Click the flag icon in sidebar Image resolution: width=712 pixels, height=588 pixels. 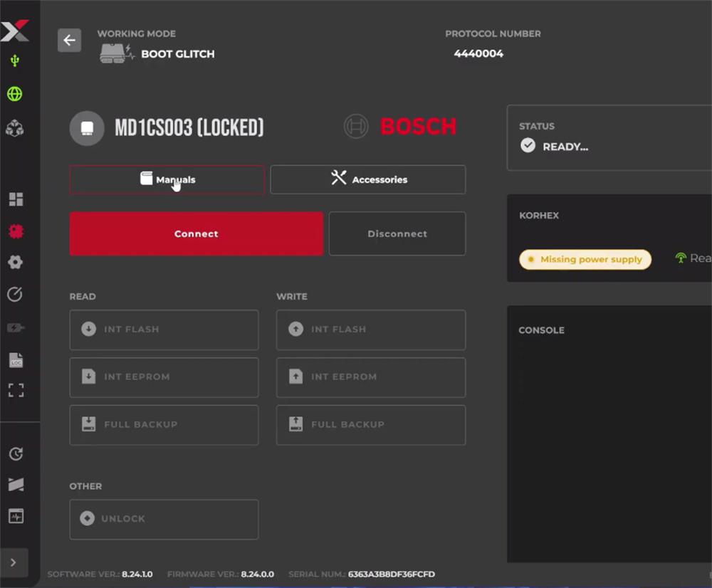pos(16,485)
